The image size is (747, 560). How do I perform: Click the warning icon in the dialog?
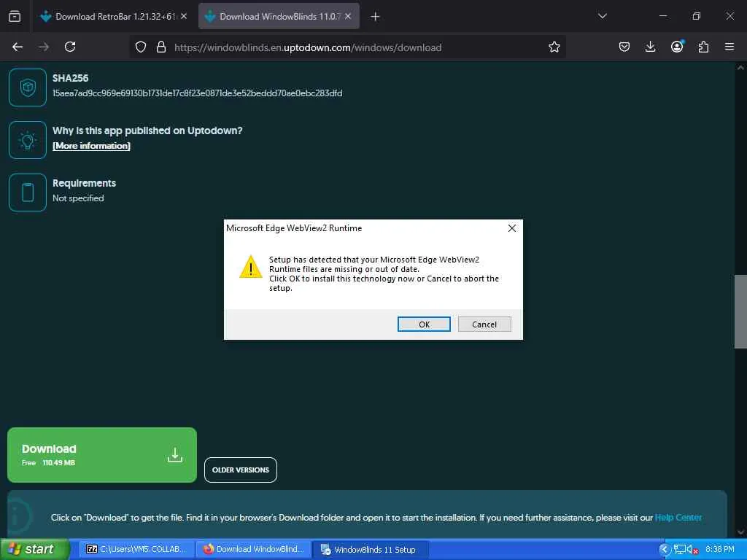(251, 267)
